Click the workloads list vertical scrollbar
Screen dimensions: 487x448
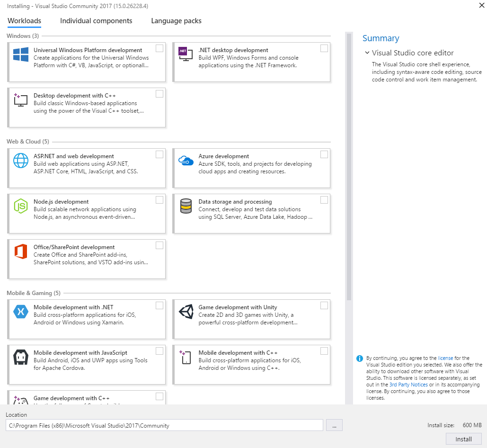349,167
